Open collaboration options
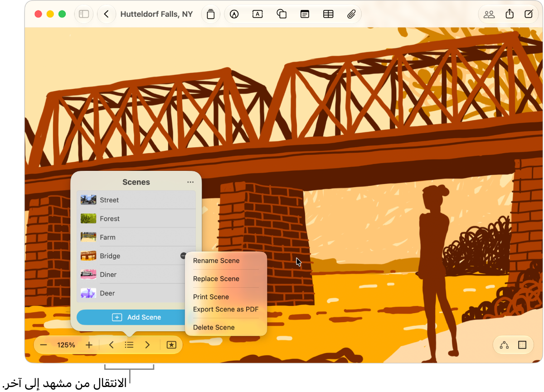Screen dimensions: 544x392 [x=489, y=14]
